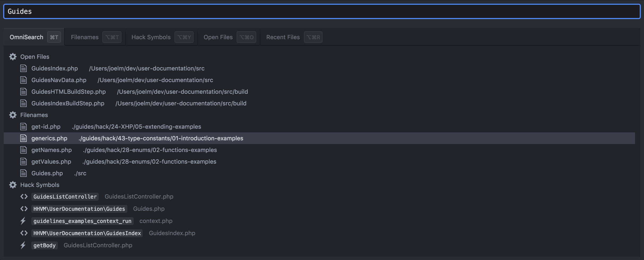Image resolution: width=644 pixels, height=260 pixels.
Task: Click into the Guides search input field
Action: point(322,11)
